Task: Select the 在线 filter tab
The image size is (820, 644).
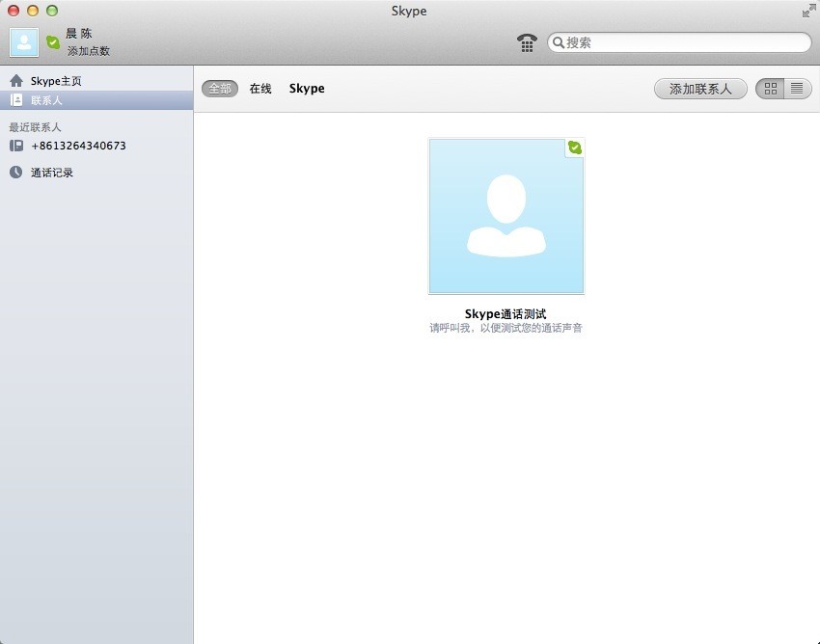Action: point(260,89)
